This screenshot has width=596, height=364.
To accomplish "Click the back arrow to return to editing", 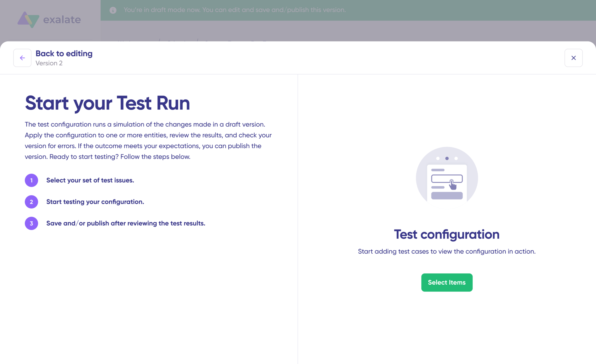I will (22, 58).
